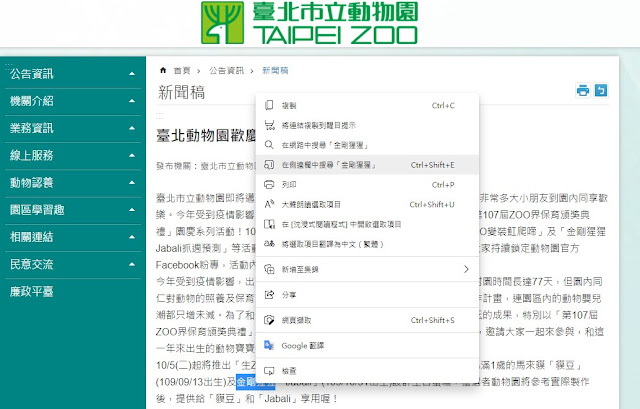Image resolution: width=640 pixels, height=409 pixels.
Task: Expand the 相關連結 sidebar arrow
Action: point(131,237)
